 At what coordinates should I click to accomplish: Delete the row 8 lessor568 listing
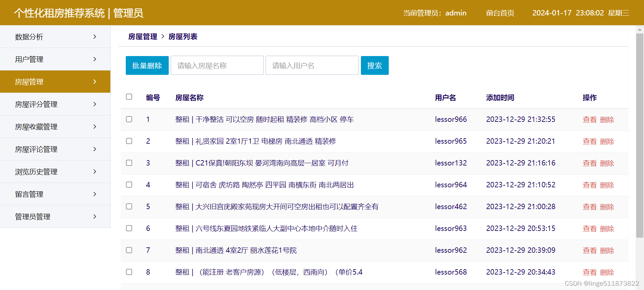(x=607, y=272)
